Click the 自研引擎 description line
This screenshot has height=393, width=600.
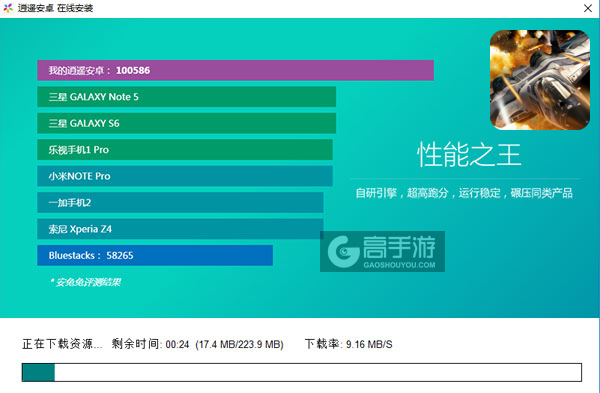pos(464,193)
